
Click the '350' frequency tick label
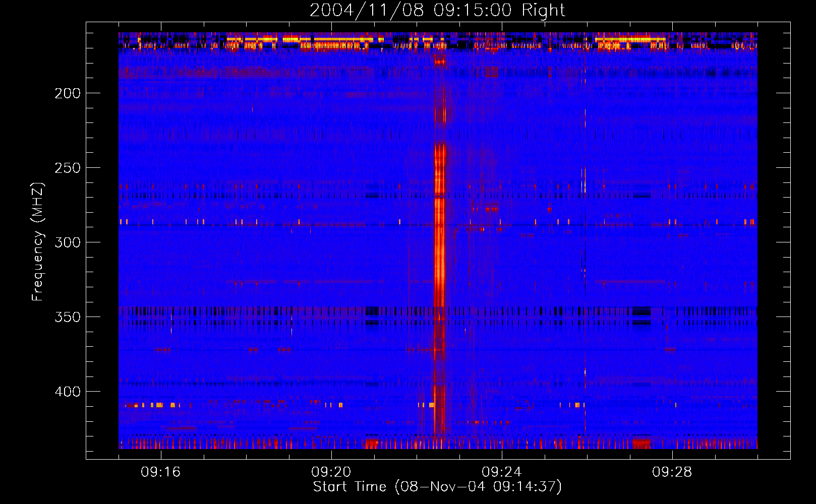[68, 317]
